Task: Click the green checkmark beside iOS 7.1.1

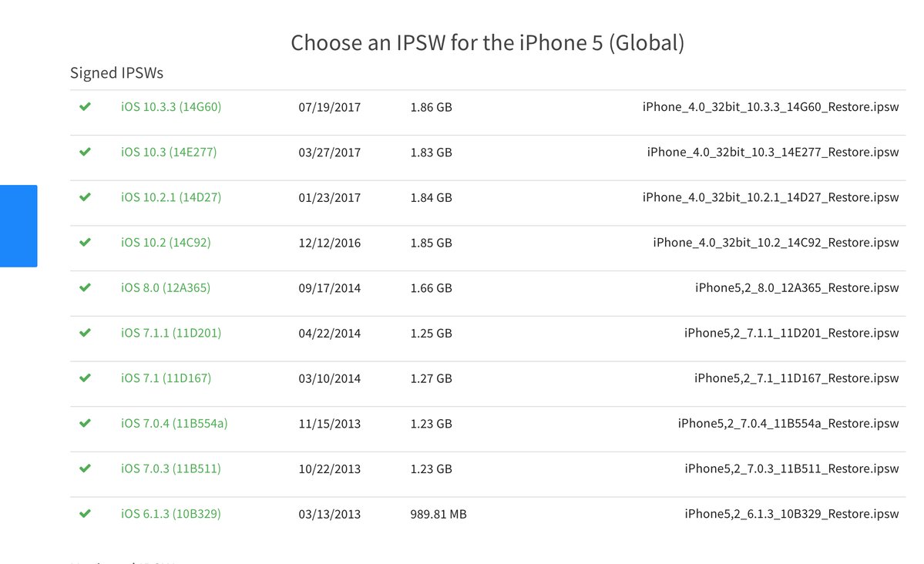Action: [85, 332]
